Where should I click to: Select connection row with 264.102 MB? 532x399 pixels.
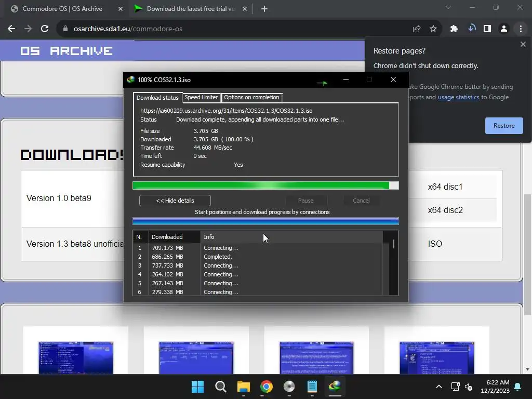tap(258, 274)
